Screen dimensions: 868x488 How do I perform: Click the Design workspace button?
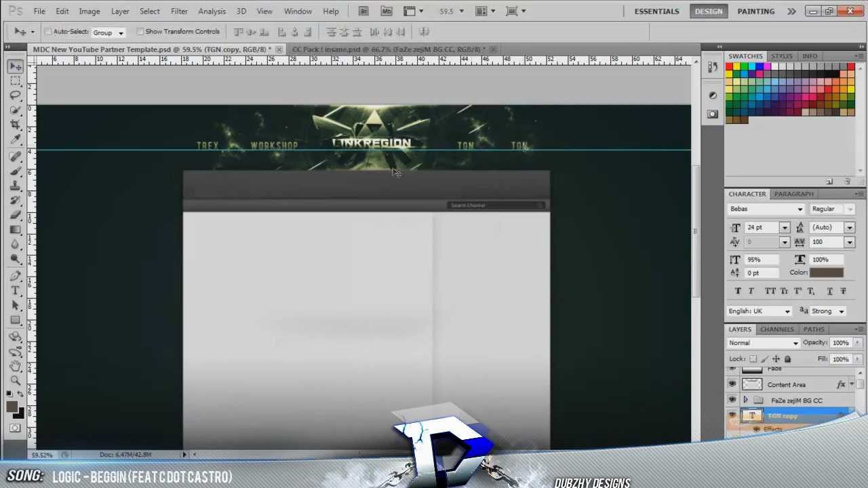[x=709, y=12]
